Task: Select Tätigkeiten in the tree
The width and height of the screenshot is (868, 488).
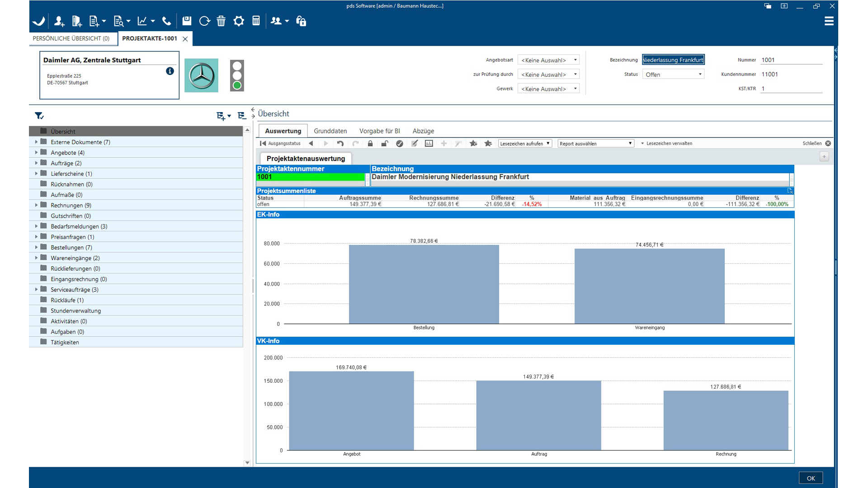Action: click(136, 342)
